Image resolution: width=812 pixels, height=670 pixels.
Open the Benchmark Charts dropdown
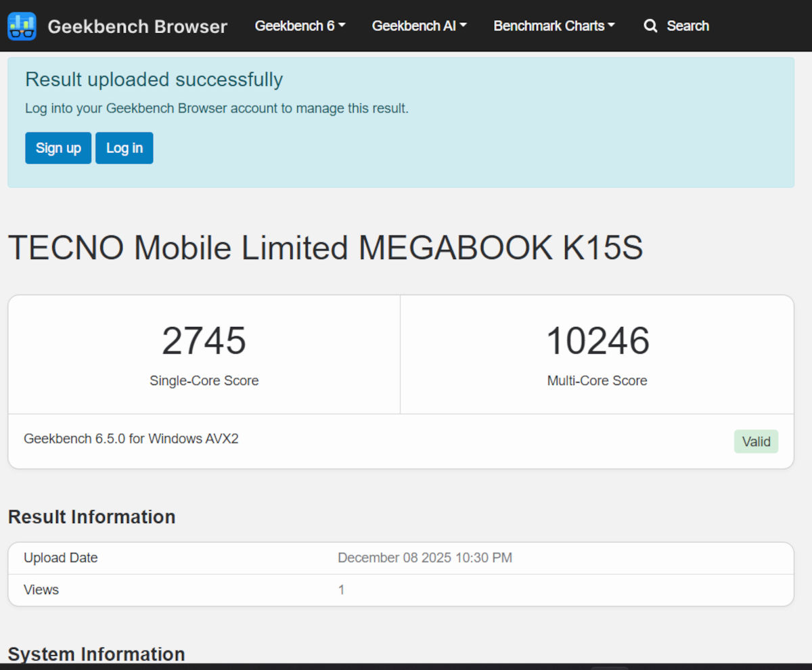pyautogui.click(x=554, y=26)
